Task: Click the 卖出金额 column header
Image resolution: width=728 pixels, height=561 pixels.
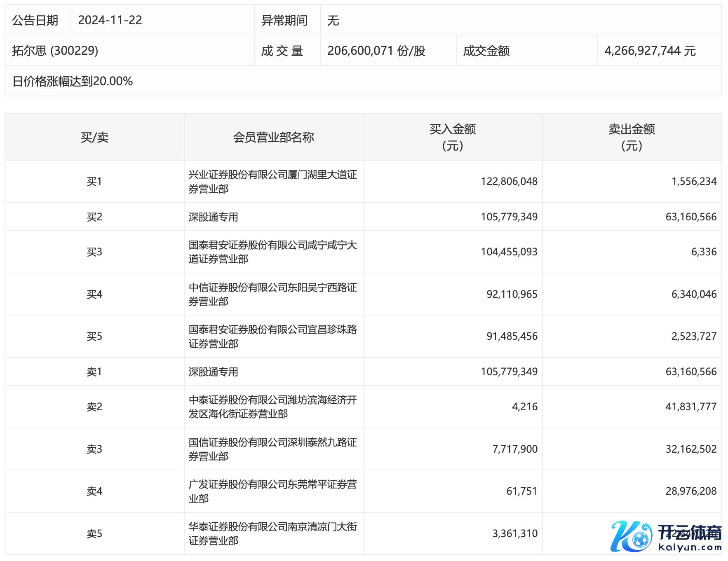Action: [632, 137]
